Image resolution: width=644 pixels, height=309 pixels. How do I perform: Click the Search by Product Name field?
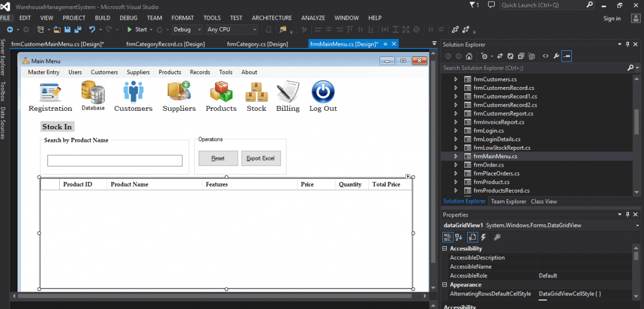tap(115, 161)
